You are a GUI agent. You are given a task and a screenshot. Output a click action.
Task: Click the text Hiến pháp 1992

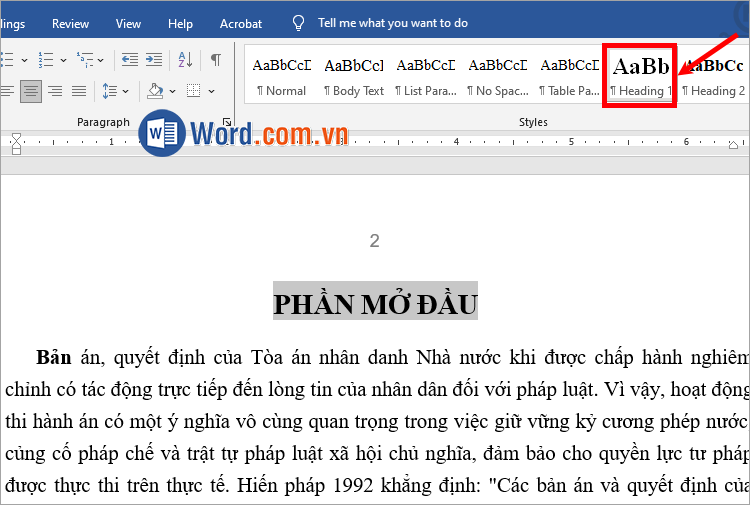click(305, 486)
